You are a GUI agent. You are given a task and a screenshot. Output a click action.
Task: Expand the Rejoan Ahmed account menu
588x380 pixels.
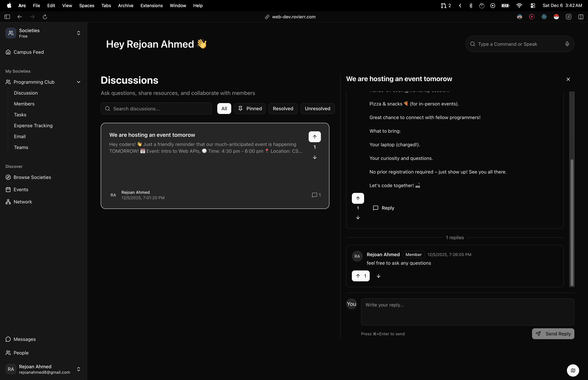tap(78, 369)
